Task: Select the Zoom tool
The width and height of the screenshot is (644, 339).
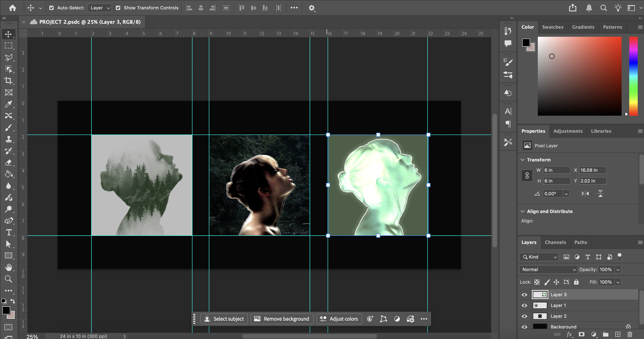Action: tap(9, 279)
